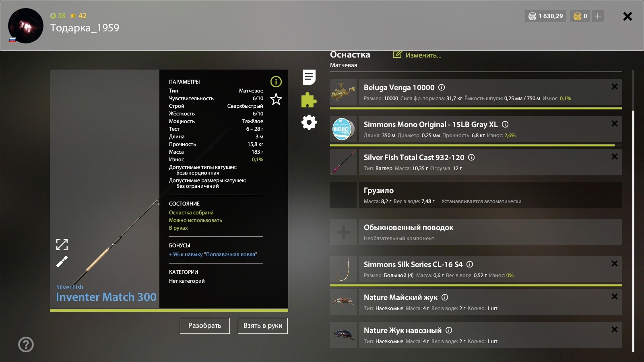Click the silver coin balance 1 630,29
The image size is (644, 362).
545,16
